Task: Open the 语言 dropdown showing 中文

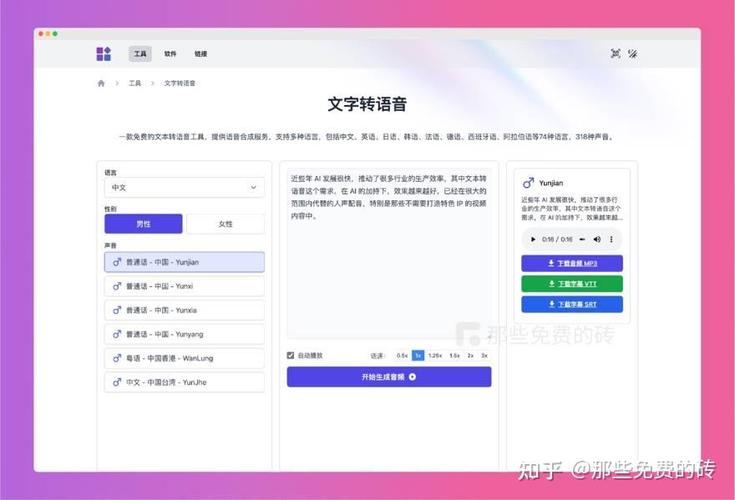Action: [x=184, y=187]
